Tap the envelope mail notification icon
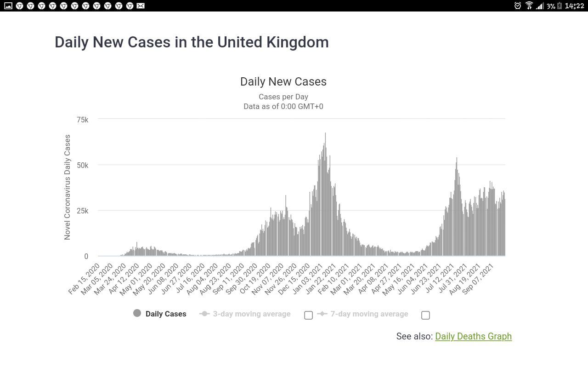588x368 pixels. [141, 6]
